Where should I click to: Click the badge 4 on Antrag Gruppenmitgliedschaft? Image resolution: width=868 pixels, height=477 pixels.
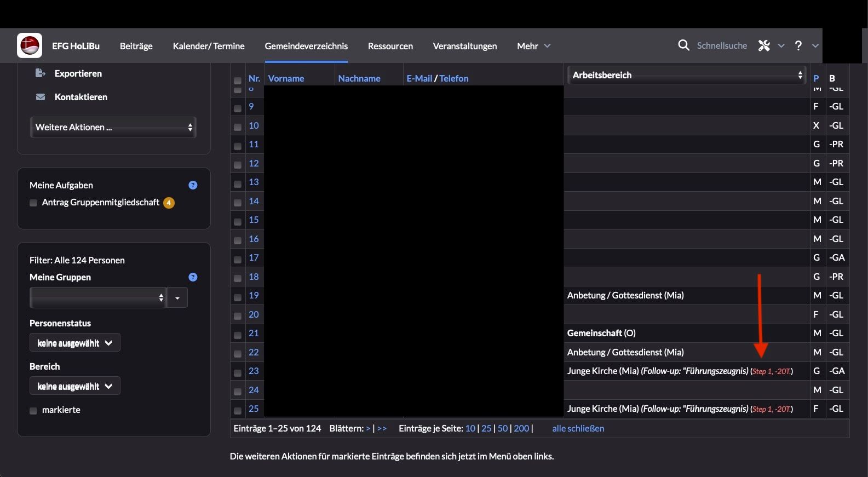click(169, 203)
